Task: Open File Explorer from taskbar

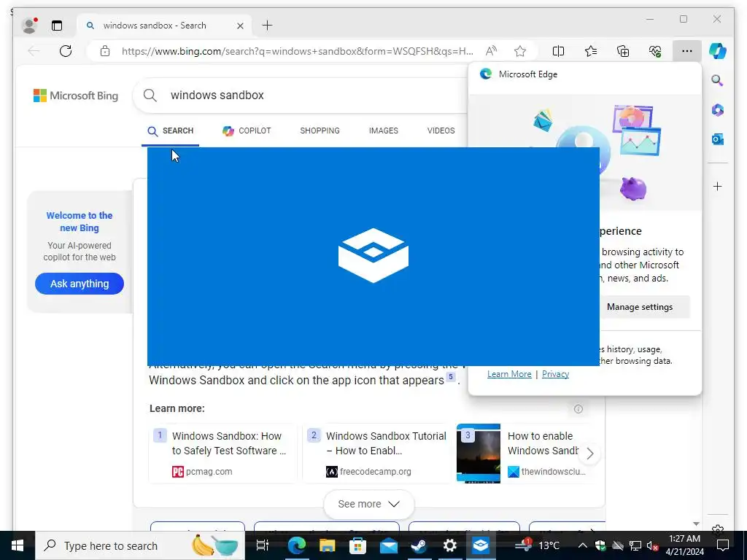Action: point(328,545)
